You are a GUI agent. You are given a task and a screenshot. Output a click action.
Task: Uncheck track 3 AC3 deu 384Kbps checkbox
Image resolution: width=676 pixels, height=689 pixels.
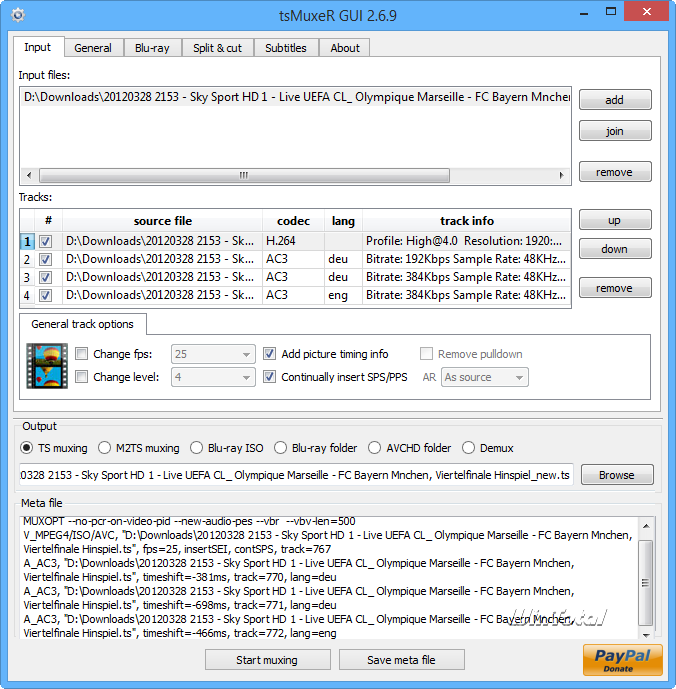[x=45, y=277]
